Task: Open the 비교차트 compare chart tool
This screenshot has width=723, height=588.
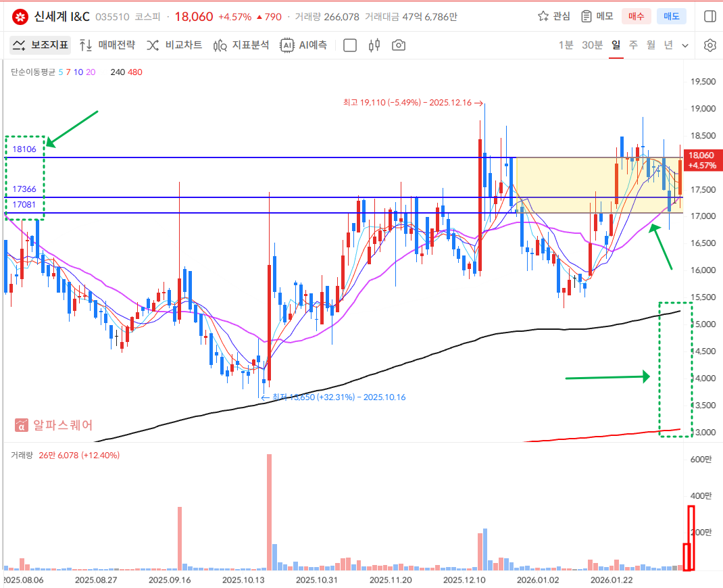Action: [174, 45]
